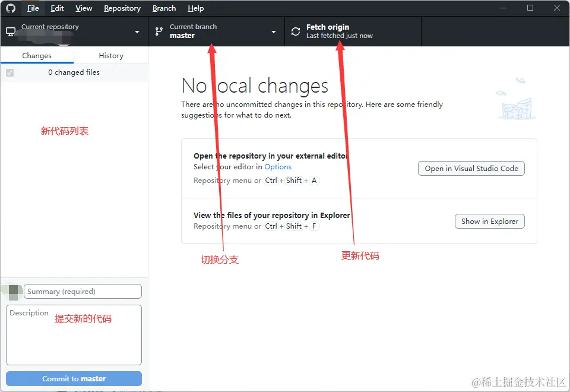The width and height of the screenshot is (570, 392).
Task: Click the user avatar beside Summary field
Action: tap(14, 292)
